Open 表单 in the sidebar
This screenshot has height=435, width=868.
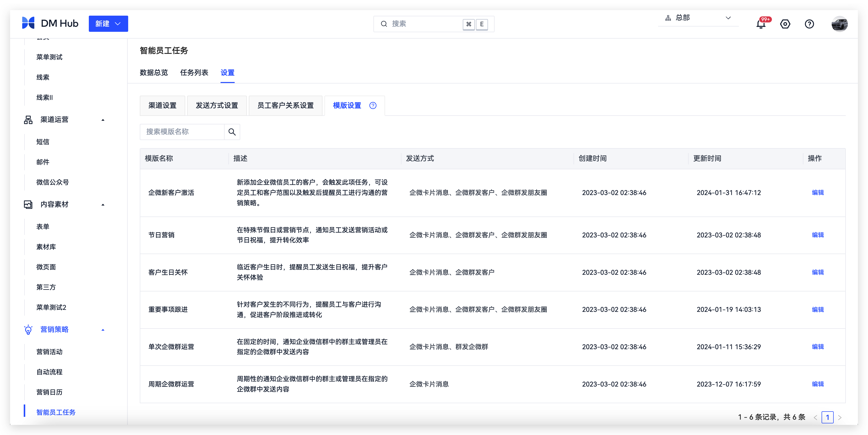click(43, 227)
